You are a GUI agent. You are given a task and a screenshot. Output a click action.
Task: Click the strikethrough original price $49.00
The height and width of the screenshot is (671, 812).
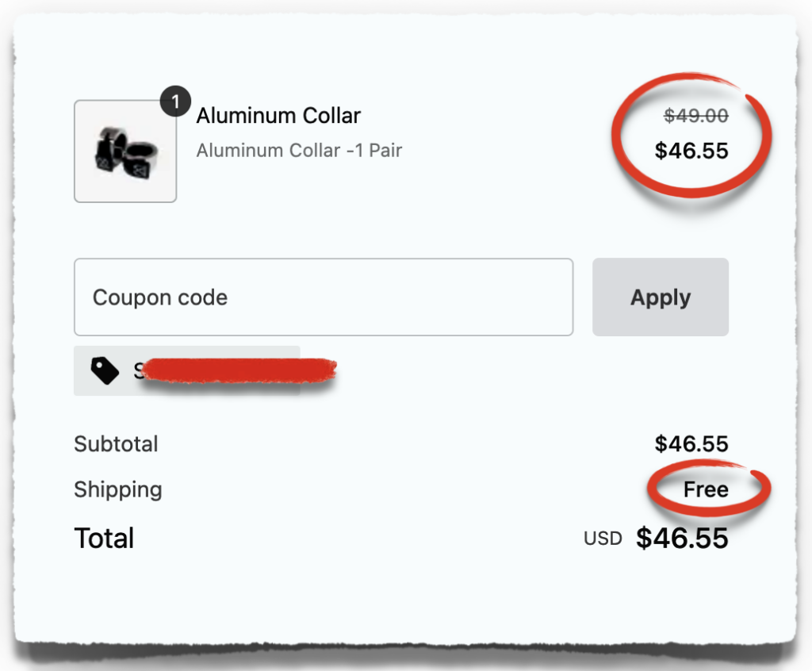pos(695,116)
